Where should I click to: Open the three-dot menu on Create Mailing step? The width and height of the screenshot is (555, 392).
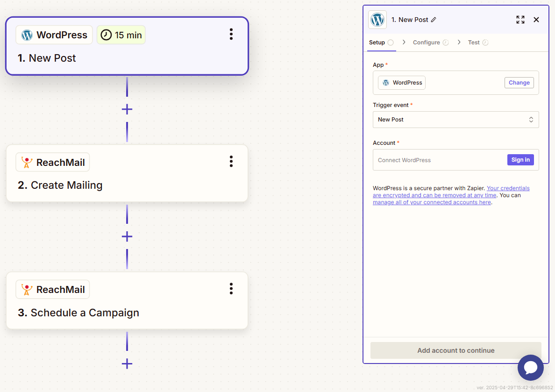click(x=231, y=162)
